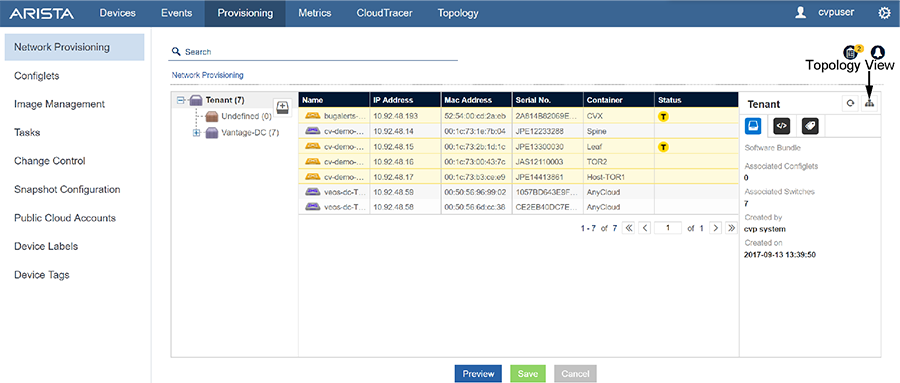Click device icon for 10.92.48.193 row
This screenshot has height=383, width=900.
[313, 116]
